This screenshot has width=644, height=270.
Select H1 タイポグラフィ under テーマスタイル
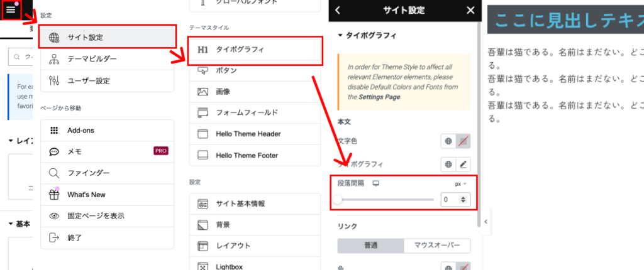(x=255, y=49)
